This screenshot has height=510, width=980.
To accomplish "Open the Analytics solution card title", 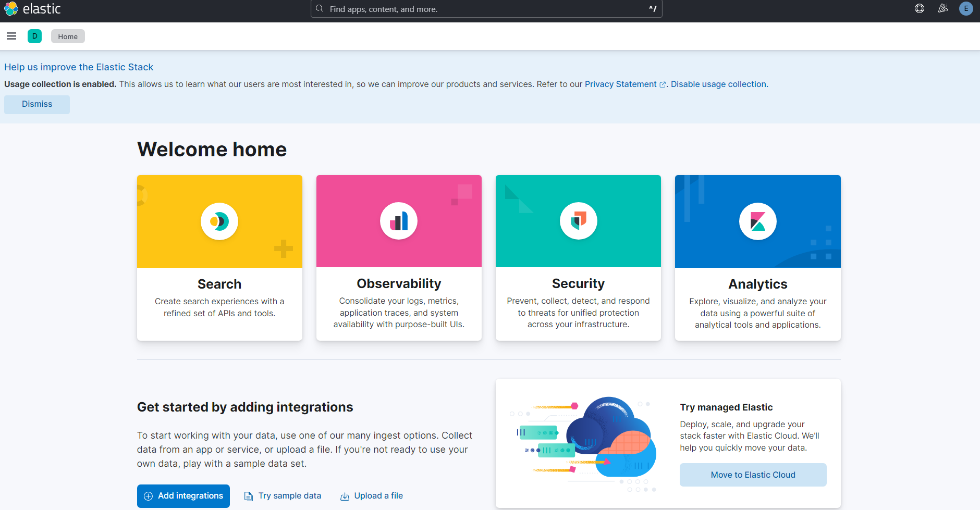I will [x=758, y=284].
